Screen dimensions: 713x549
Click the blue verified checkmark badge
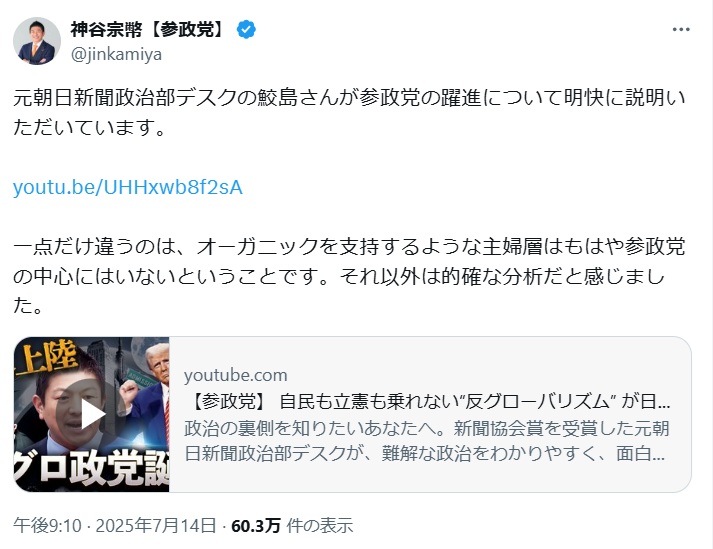(246, 30)
